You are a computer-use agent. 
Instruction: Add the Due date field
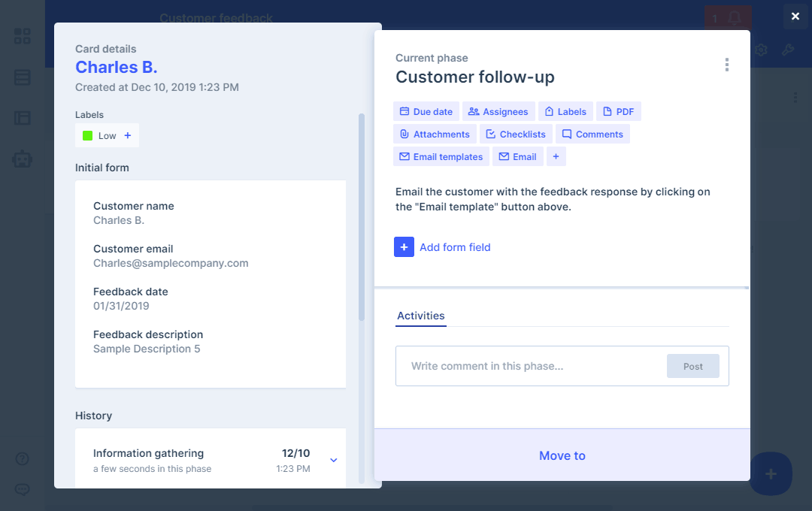[426, 112]
